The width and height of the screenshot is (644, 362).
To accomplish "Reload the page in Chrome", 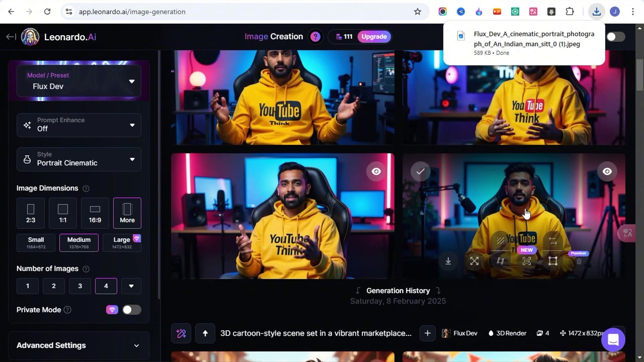I will pyautogui.click(x=47, y=12).
